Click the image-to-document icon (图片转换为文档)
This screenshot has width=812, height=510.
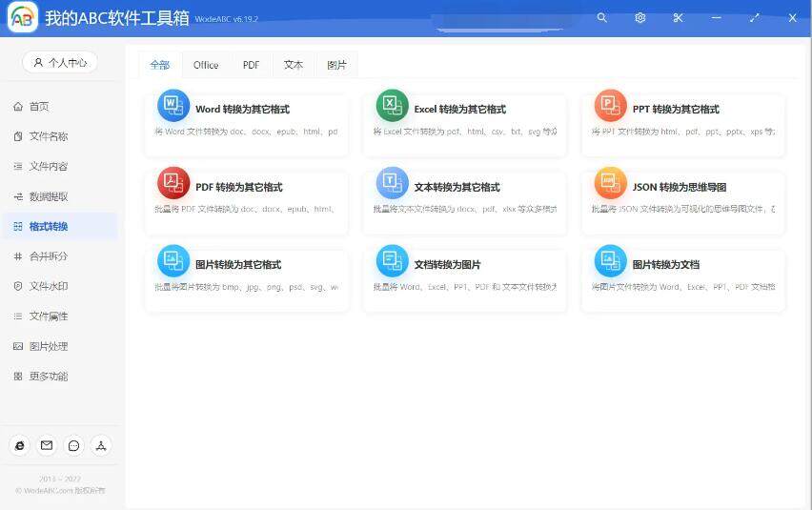coord(611,260)
